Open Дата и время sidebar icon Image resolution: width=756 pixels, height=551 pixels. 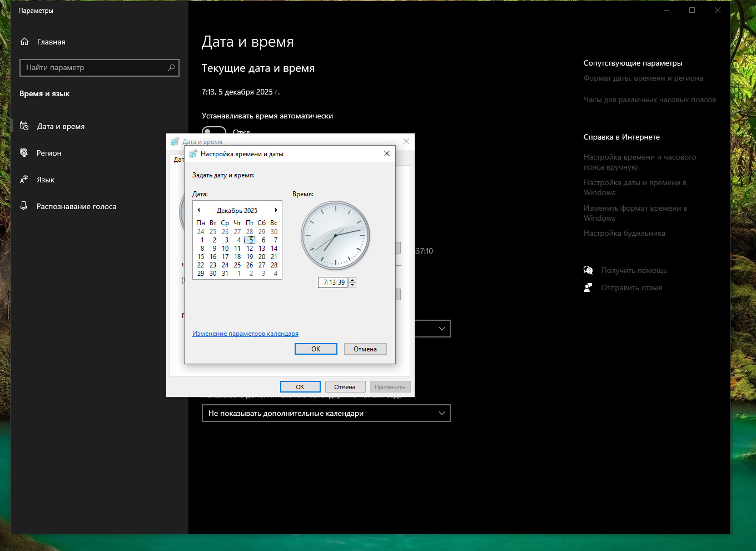pos(24,126)
